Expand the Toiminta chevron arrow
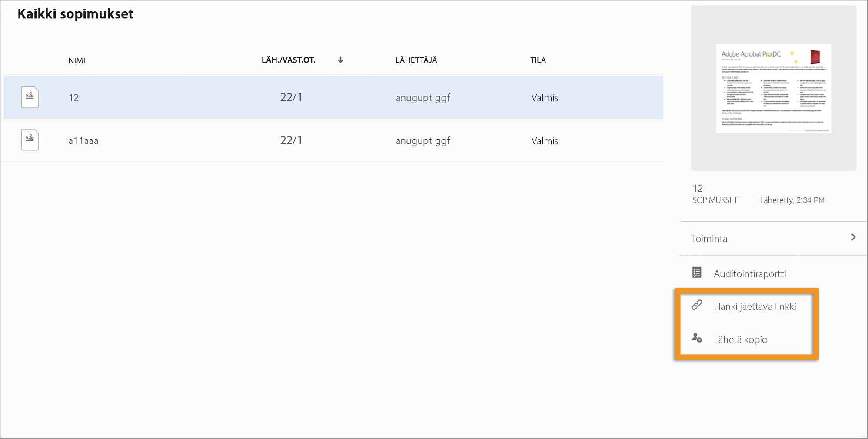This screenshot has height=439, width=868. point(853,237)
